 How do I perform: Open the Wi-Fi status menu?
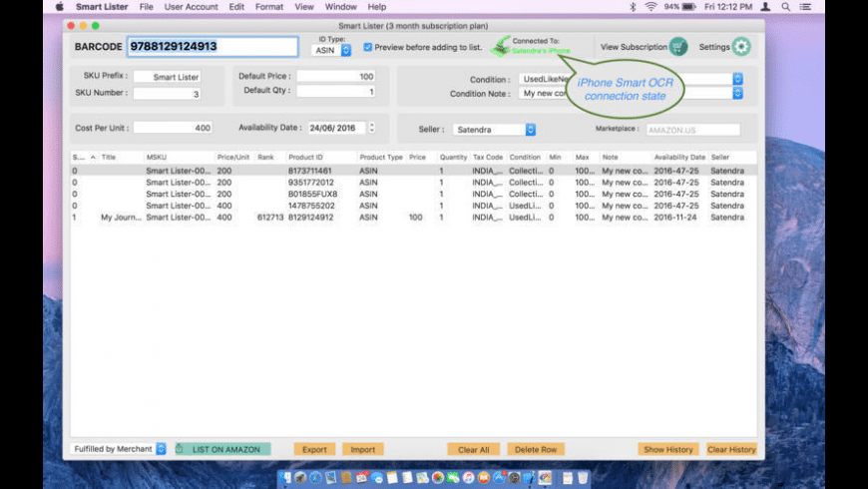651,7
